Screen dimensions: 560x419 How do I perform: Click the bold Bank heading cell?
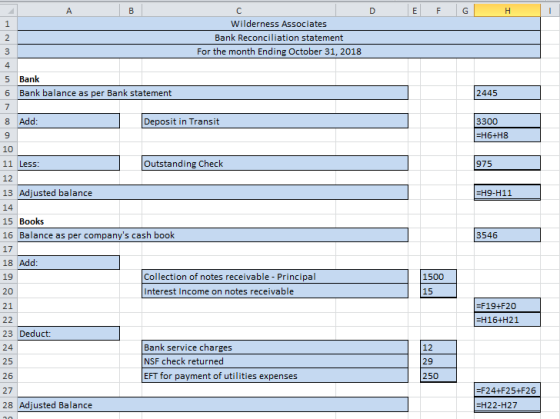[x=69, y=79]
